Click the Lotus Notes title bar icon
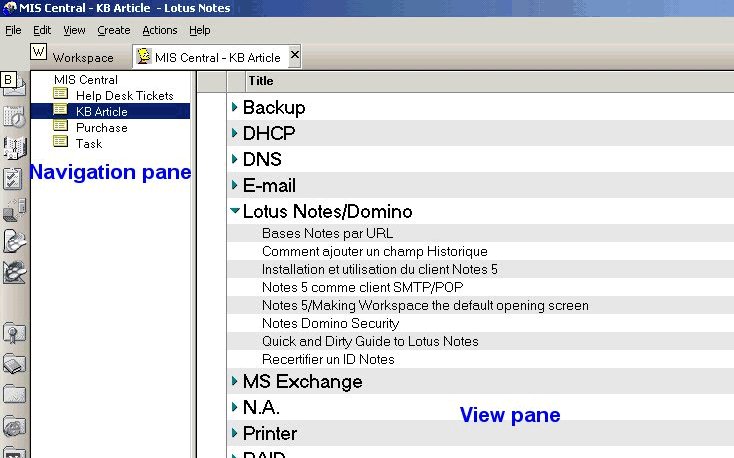 [x=9, y=8]
